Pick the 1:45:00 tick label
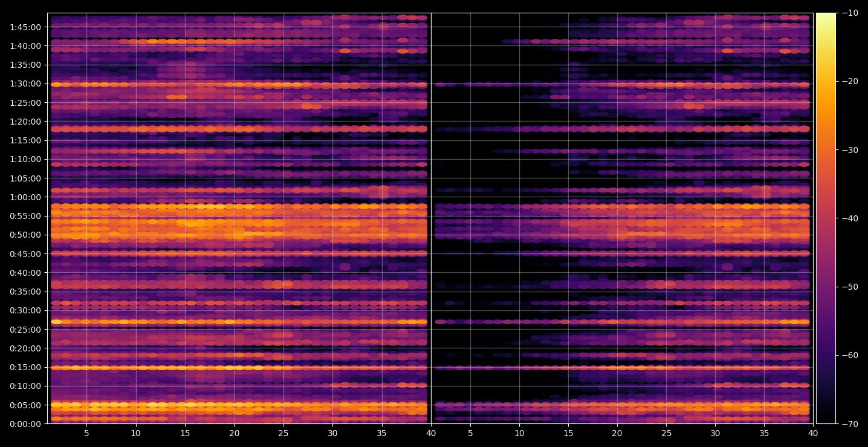Image resolution: width=868 pixels, height=447 pixels. 26,27
